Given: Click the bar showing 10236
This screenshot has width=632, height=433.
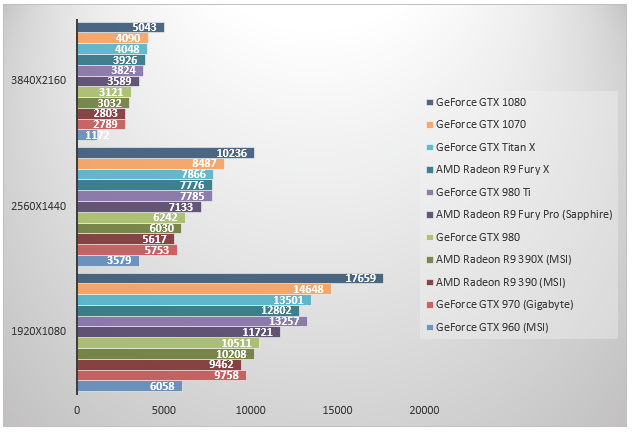Looking at the screenshot, I should [166, 153].
